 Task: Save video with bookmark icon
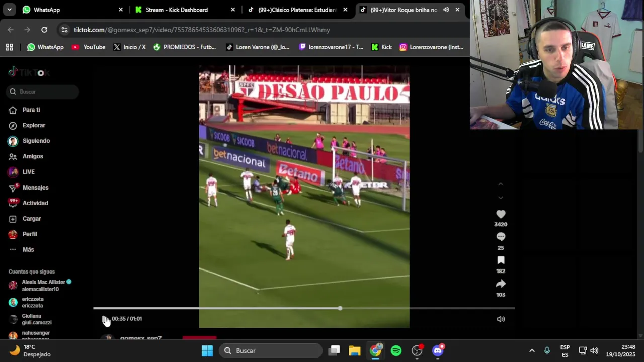pos(501,260)
